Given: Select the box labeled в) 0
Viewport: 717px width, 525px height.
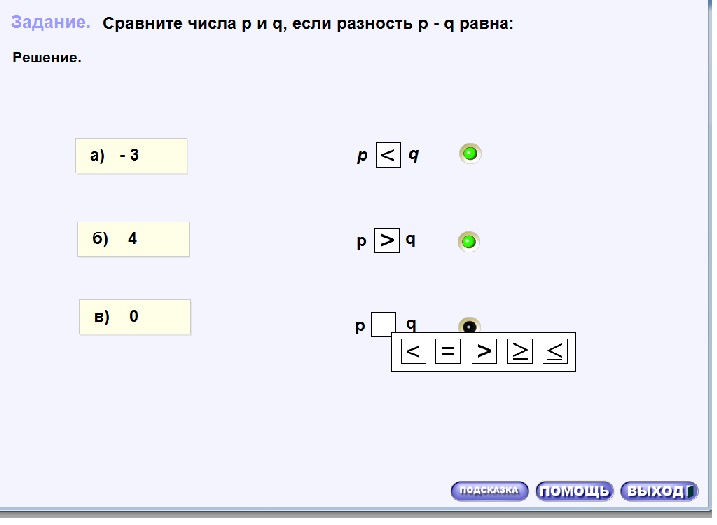Looking at the screenshot, I should 135,317.
